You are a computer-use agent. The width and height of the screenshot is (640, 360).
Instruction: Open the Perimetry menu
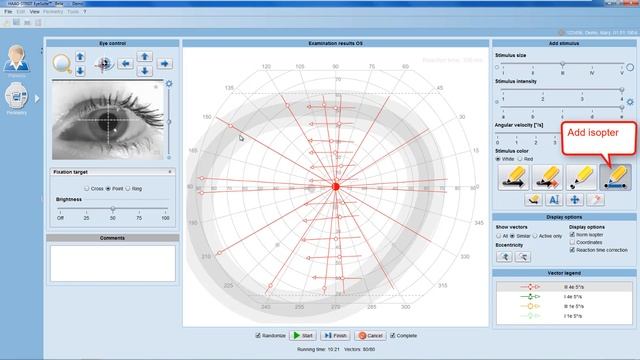tap(53, 12)
